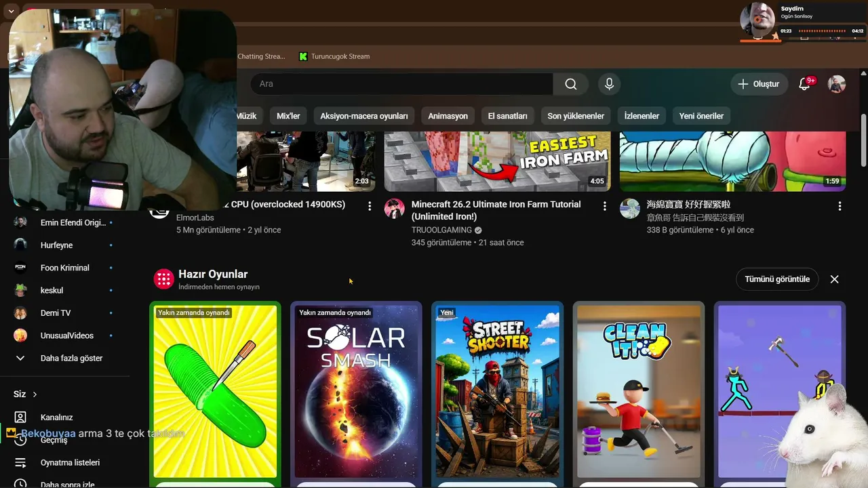Screen dimensions: 868x488
Task: Open the 1:59 cartoon video thumbnail
Action: click(732, 161)
